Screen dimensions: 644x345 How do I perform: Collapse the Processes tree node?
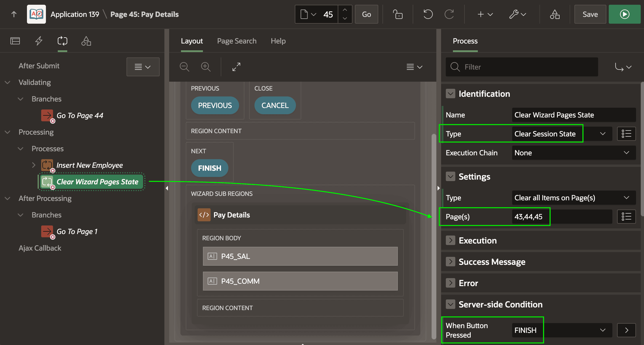(20, 149)
